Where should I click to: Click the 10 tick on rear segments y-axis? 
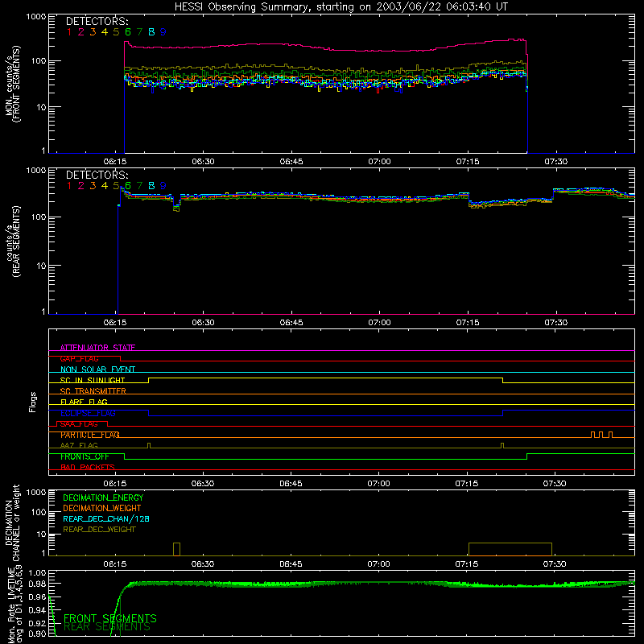tap(42, 266)
